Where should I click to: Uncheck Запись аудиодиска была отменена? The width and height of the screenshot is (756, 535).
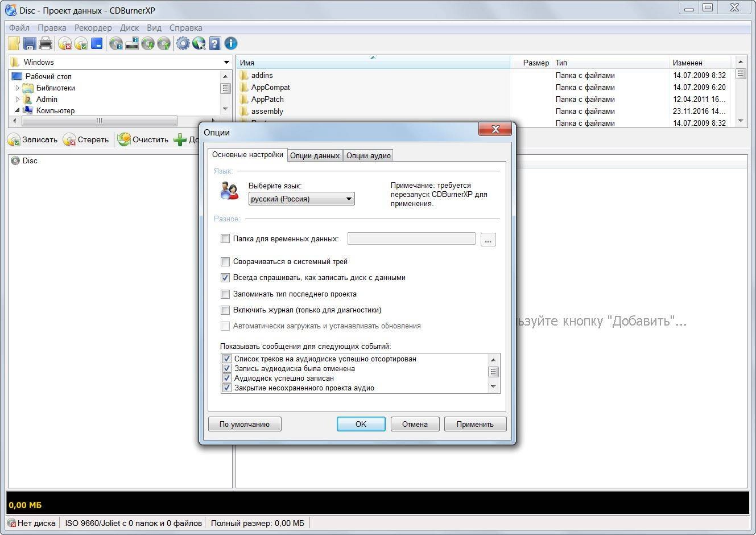(x=227, y=368)
